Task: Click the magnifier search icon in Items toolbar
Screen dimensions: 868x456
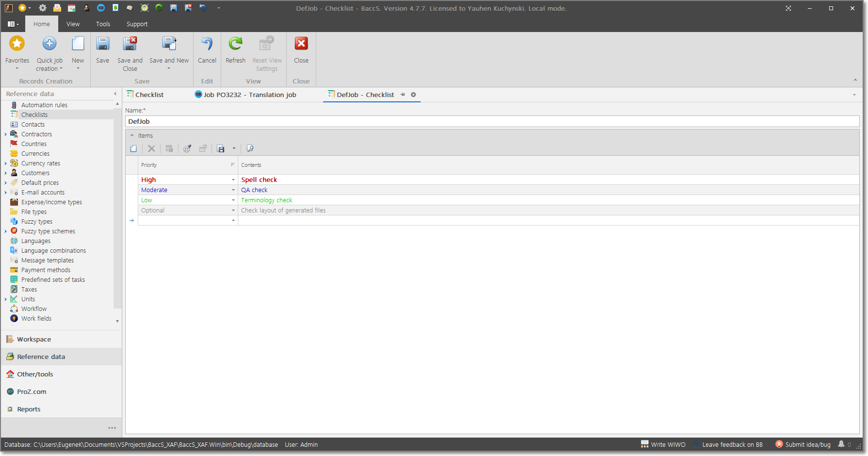Action: point(250,148)
